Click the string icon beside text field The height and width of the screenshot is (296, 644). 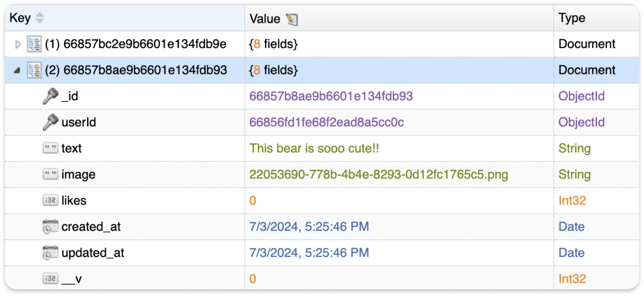tap(51, 148)
